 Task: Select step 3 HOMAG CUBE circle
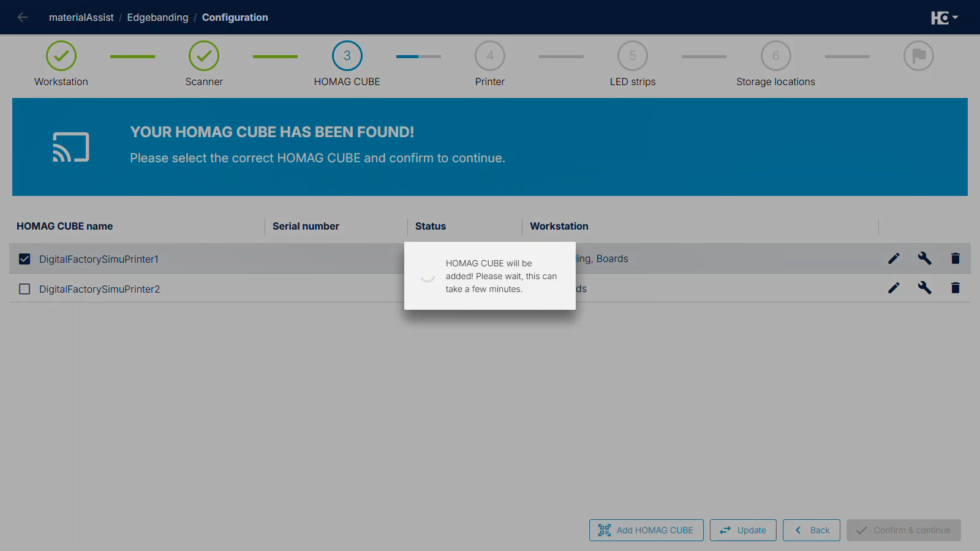click(347, 56)
